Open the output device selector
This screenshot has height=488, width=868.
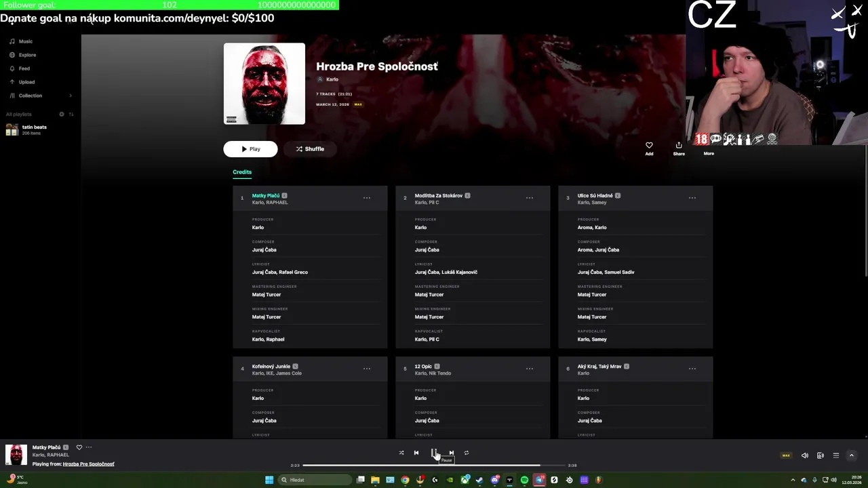tap(821, 455)
